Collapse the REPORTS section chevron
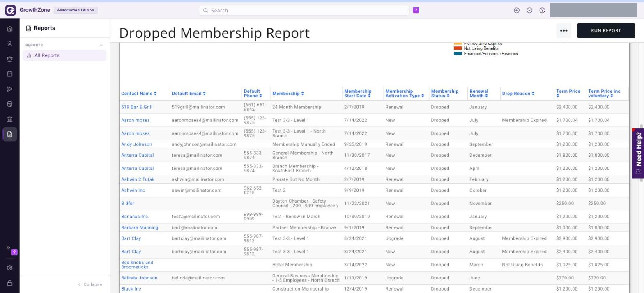644x293 pixels. [x=101, y=45]
